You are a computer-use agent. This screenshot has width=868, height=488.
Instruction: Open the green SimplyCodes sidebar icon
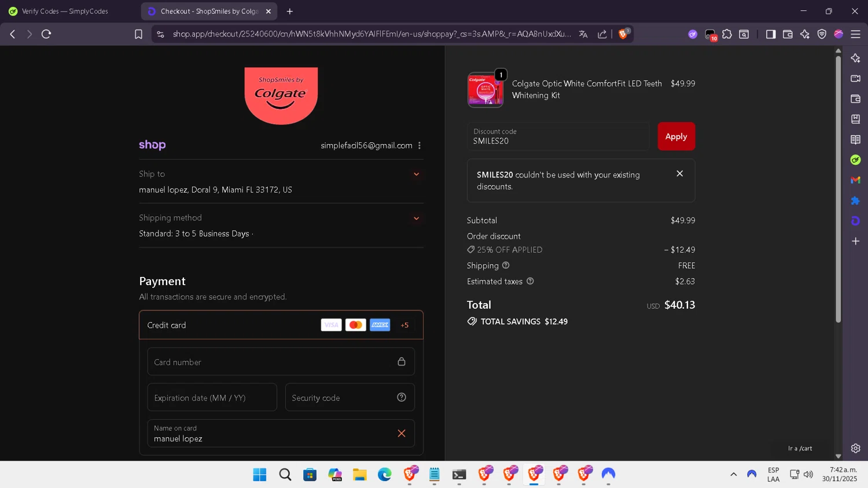click(x=855, y=160)
